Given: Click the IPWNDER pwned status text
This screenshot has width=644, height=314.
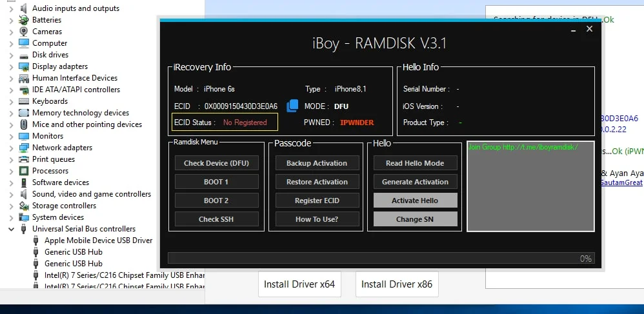Looking at the screenshot, I should point(357,123).
